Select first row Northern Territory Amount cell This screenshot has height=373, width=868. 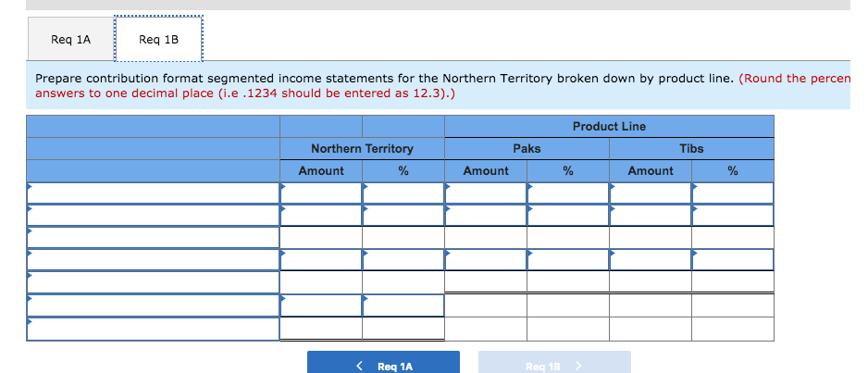point(321,193)
